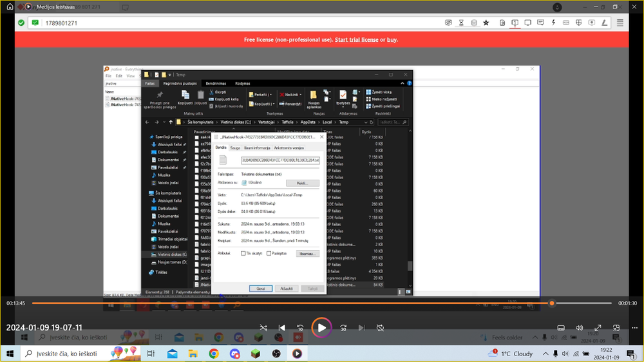Viewport: 644px width, 362px height.
Task: Click the Atšaukti button
Action: pos(287,289)
